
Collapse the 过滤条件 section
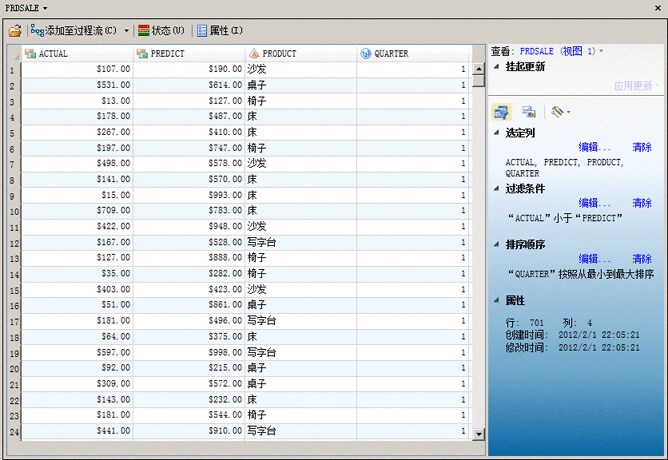[496, 188]
